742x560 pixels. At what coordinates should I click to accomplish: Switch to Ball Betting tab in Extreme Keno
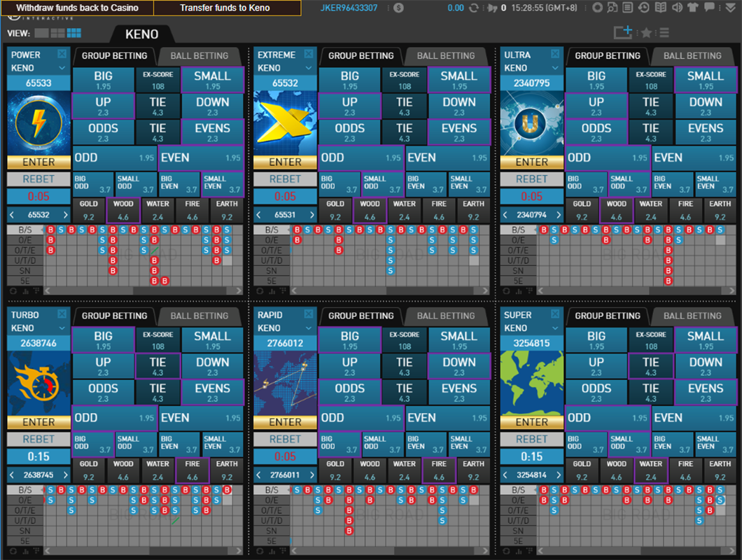tap(445, 56)
